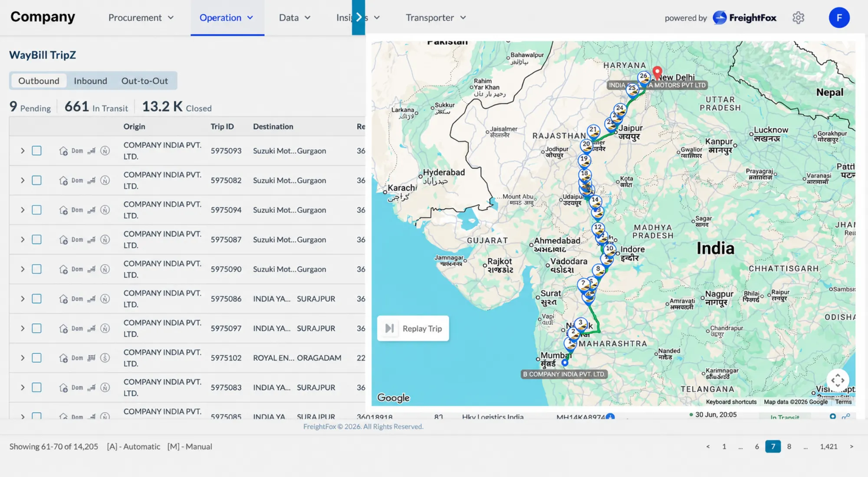Open the user profile avatar F
This screenshot has height=477, width=868.
coord(839,18)
